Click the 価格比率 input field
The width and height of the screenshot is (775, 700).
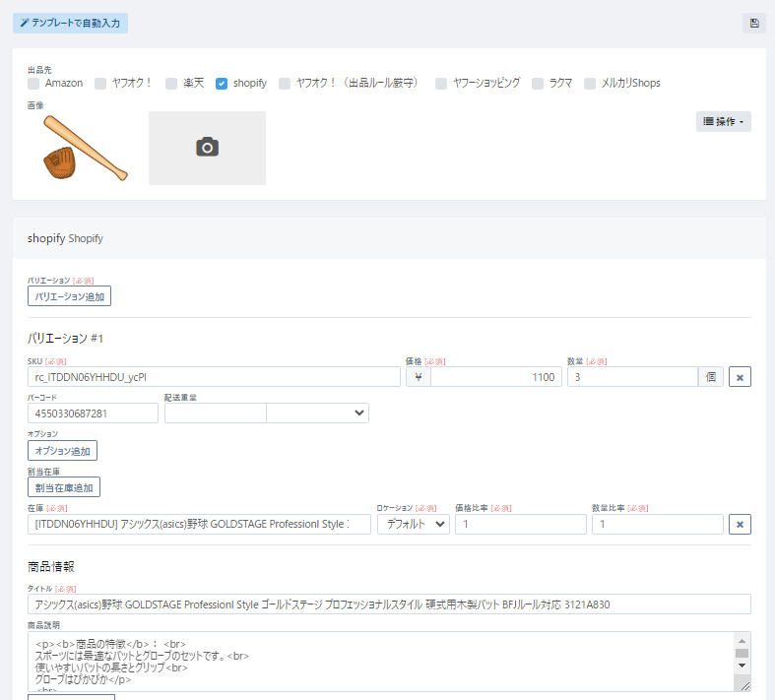[x=521, y=525]
